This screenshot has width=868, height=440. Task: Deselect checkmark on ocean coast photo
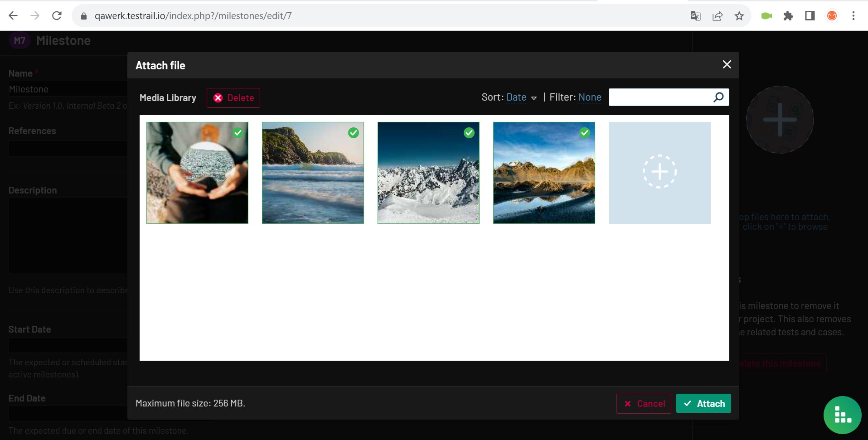click(x=354, y=133)
